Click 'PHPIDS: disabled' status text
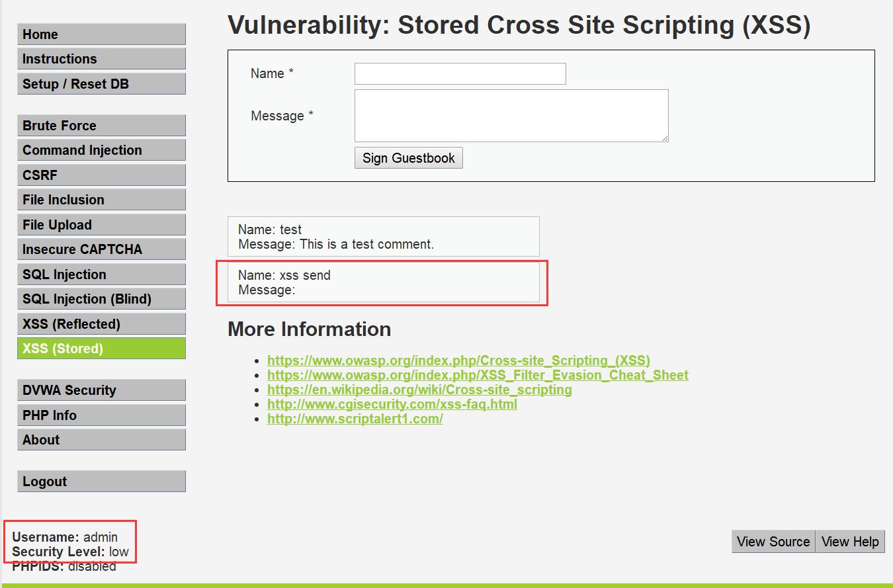893x588 pixels. 64,566
